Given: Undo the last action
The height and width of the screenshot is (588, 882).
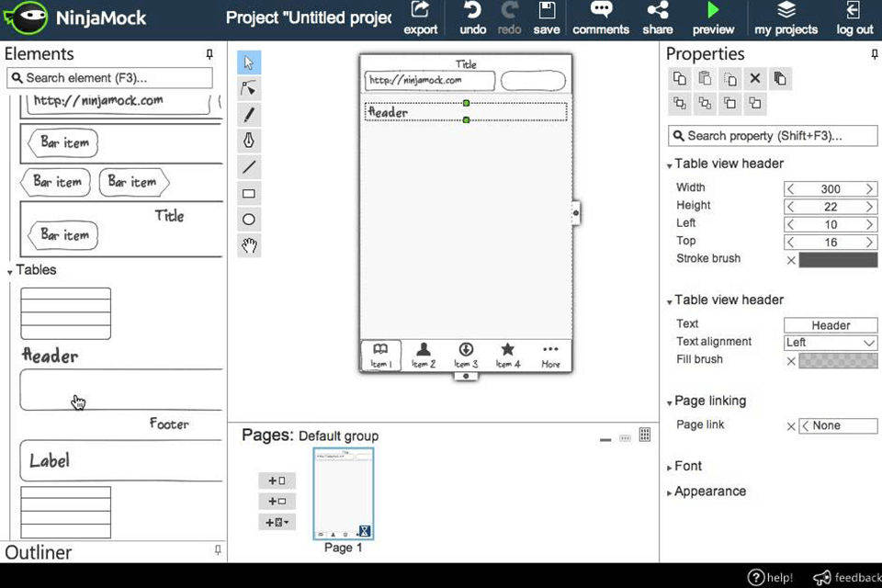Looking at the screenshot, I should [472, 18].
